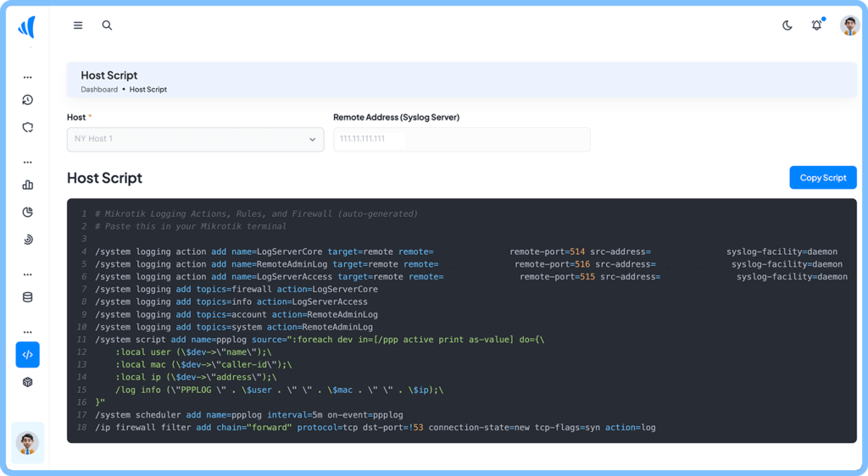Go to Dashboard via the breadcrumb link
The width and height of the screenshot is (868, 476).
99,89
